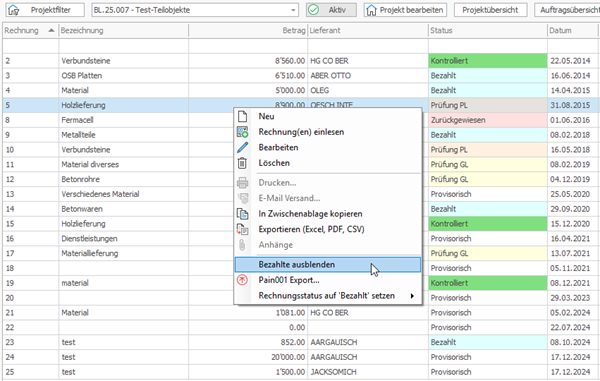This screenshot has height=381, width=600.
Task: Click the trash icon beside Löschen
Action: (x=242, y=163)
